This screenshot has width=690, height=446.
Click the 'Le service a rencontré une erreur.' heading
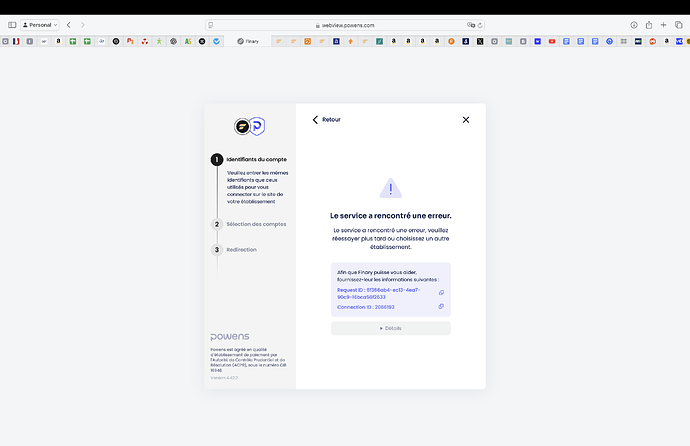point(391,216)
